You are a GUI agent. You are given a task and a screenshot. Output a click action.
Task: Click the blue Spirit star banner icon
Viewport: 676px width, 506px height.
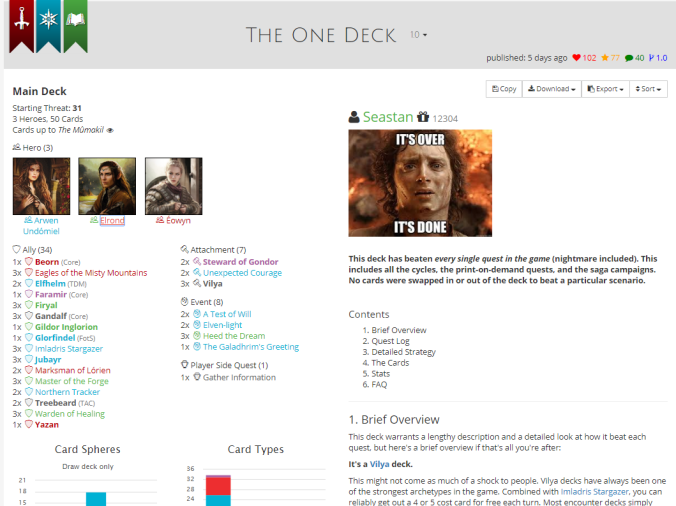48,26
